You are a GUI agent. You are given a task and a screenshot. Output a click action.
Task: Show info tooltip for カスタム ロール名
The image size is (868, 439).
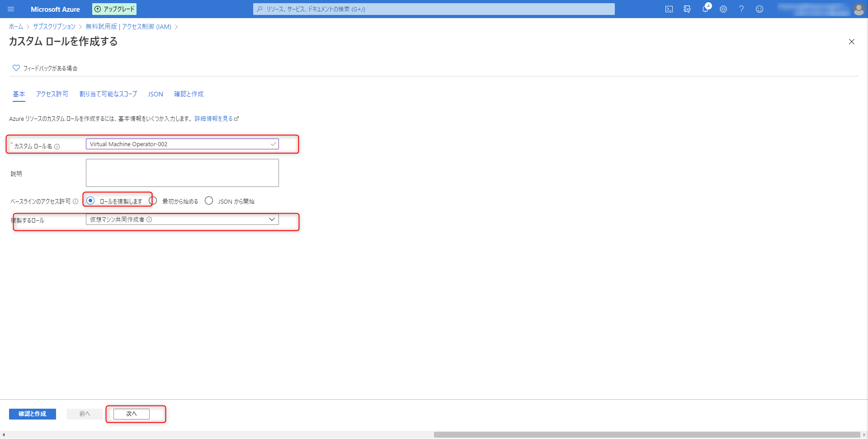[57, 147]
